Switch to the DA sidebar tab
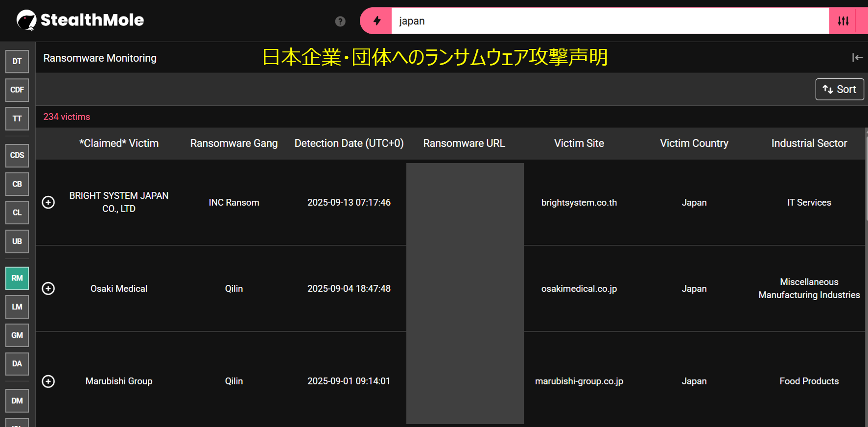The image size is (868, 427). (x=17, y=364)
